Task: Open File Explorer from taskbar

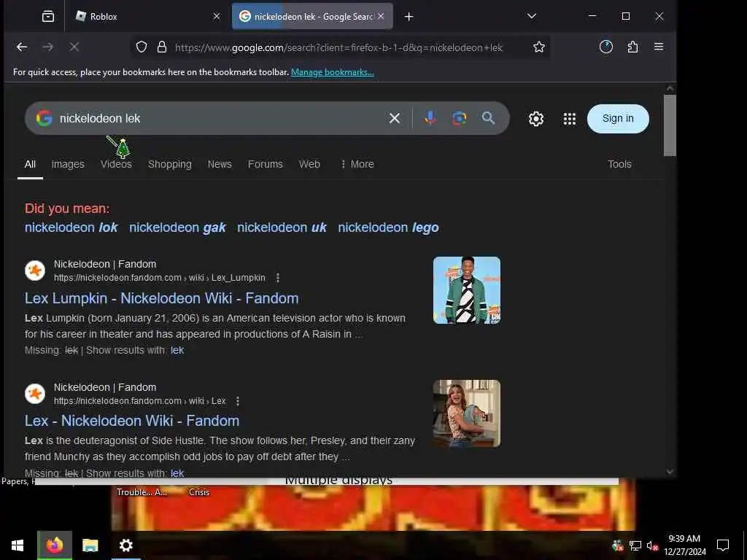Action: click(x=90, y=545)
